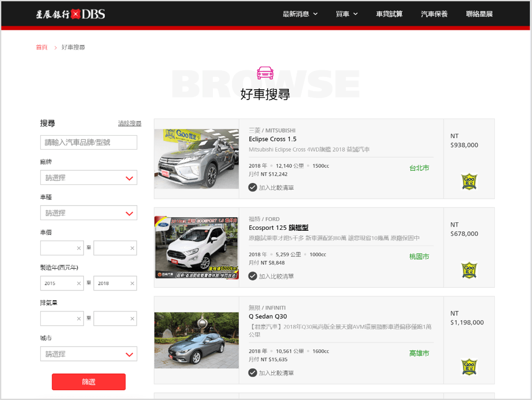
Task: Clear the maximum displacement field
Action: pyautogui.click(x=132, y=319)
